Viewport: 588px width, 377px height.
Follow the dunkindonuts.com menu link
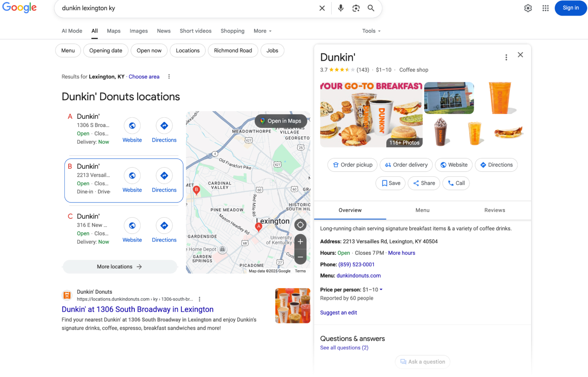tap(358, 276)
